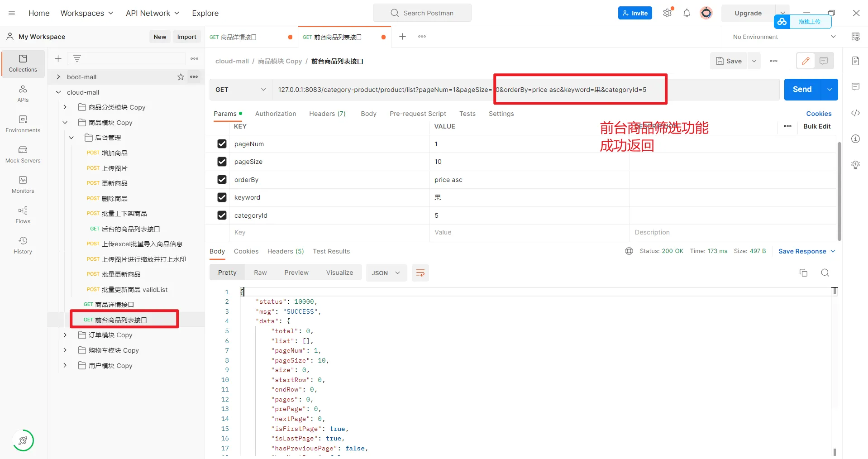Open the No Environment selector
Screen dimensions: 868x459
click(x=784, y=37)
